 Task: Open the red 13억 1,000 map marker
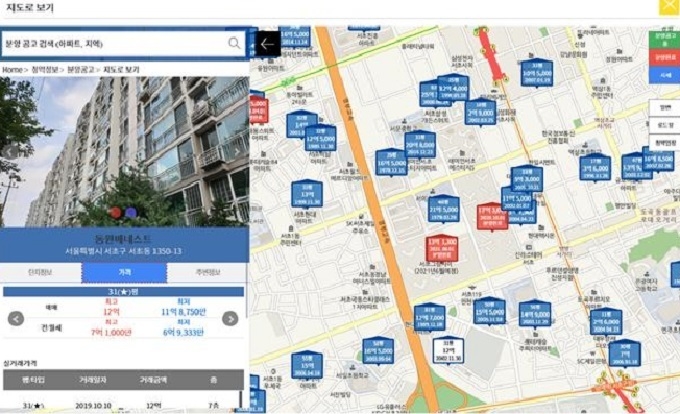[442, 248]
